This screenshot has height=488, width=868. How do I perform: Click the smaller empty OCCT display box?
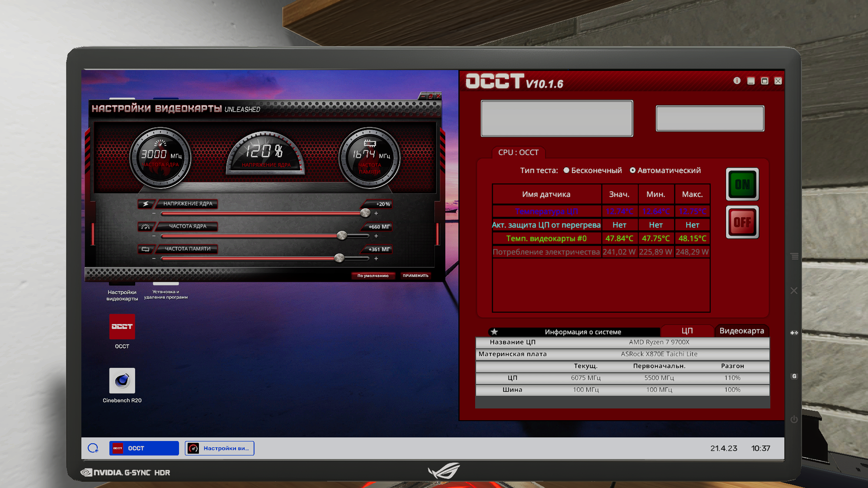coord(710,118)
